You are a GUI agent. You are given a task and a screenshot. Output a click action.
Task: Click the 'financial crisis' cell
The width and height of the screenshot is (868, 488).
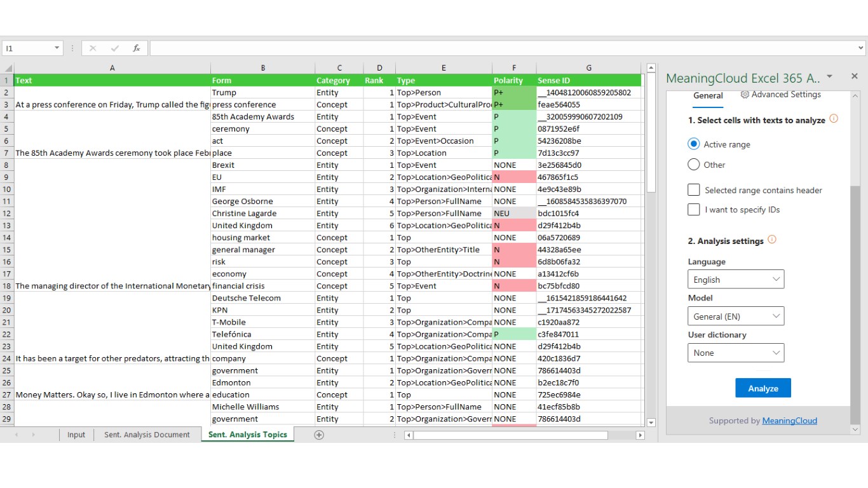coord(262,286)
